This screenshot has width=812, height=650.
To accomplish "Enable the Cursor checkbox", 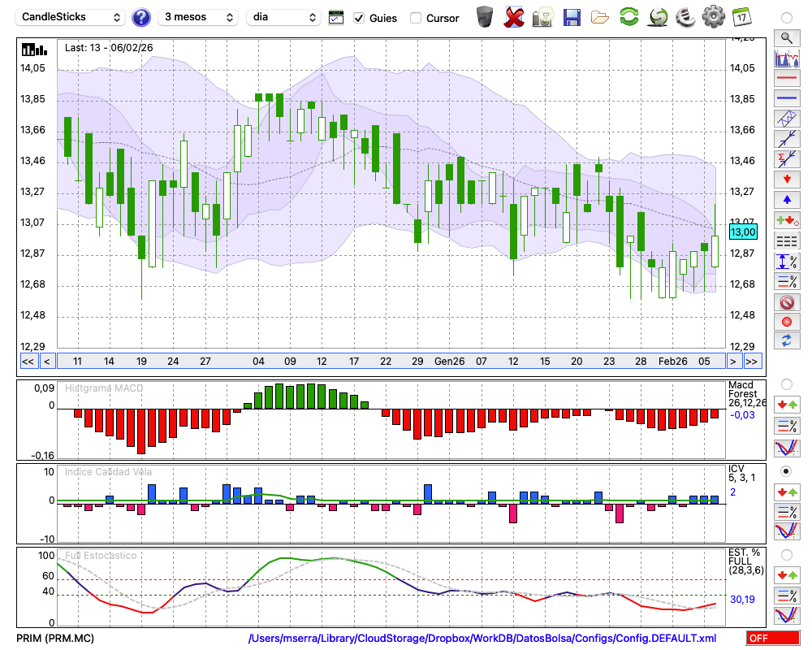I will click(x=416, y=18).
